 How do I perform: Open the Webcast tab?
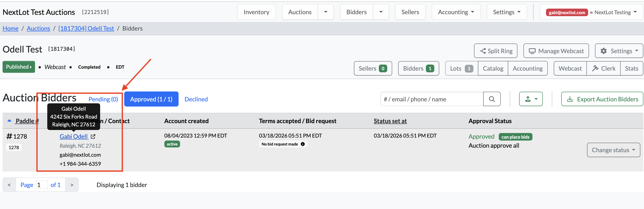point(570,68)
